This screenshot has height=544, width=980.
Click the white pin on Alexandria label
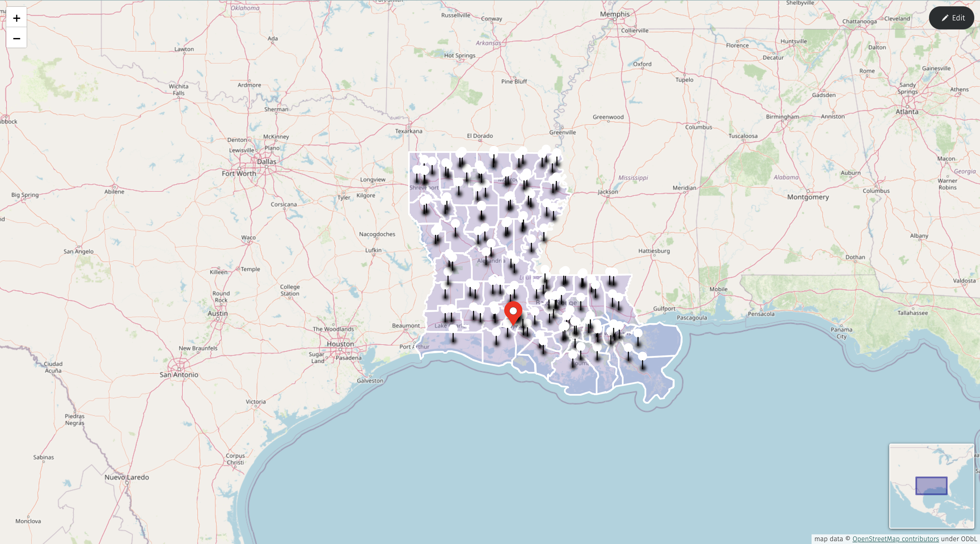tap(486, 252)
